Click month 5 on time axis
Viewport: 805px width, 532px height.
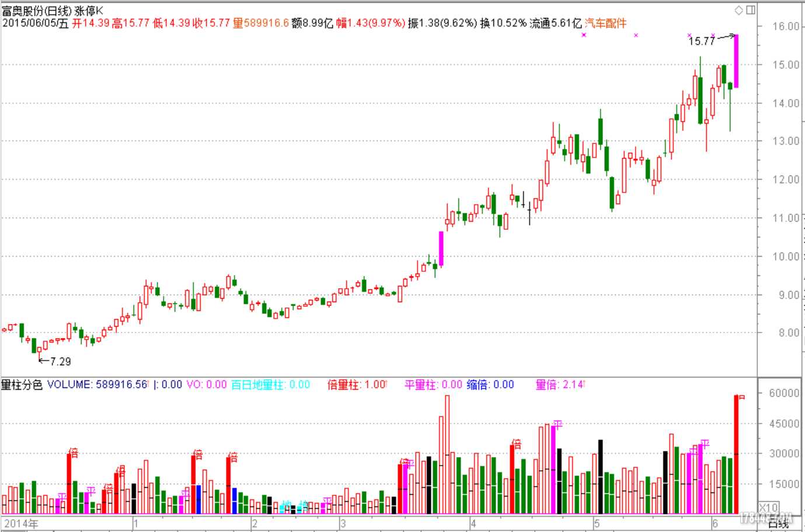pyautogui.click(x=597, y=523)
